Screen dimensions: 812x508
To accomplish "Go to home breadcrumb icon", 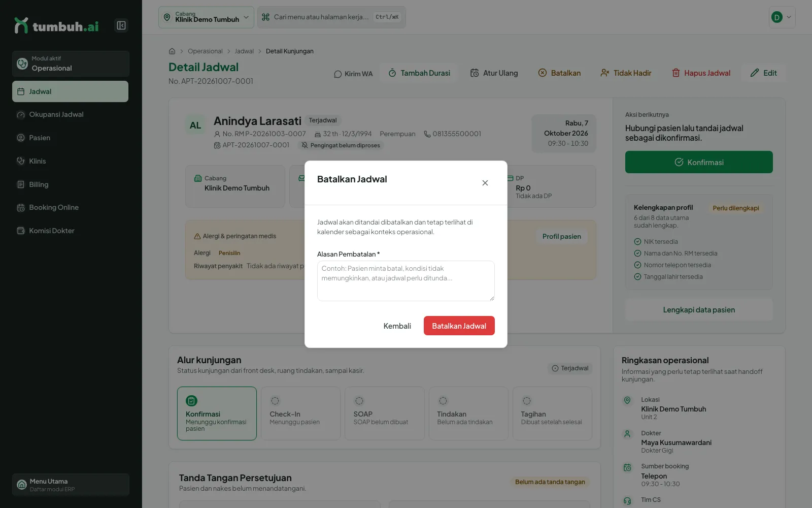I will pos(172,51).
